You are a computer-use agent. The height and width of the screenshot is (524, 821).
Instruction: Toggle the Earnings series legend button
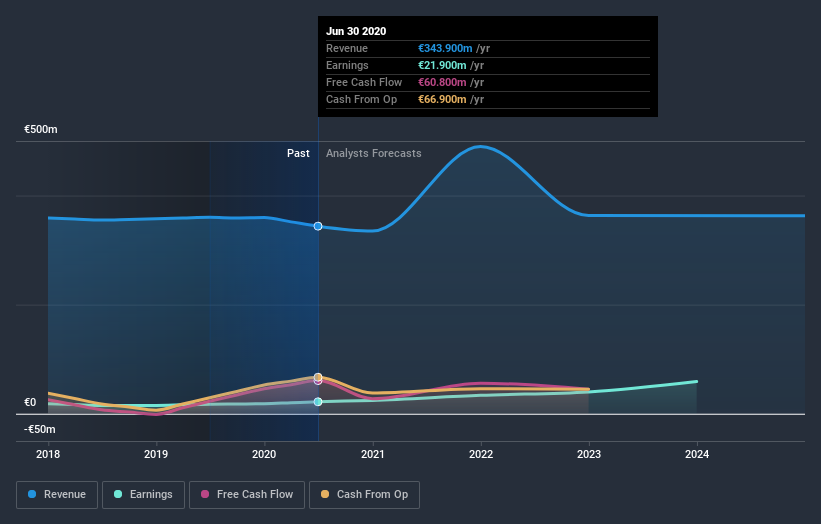tap(143, 495)
